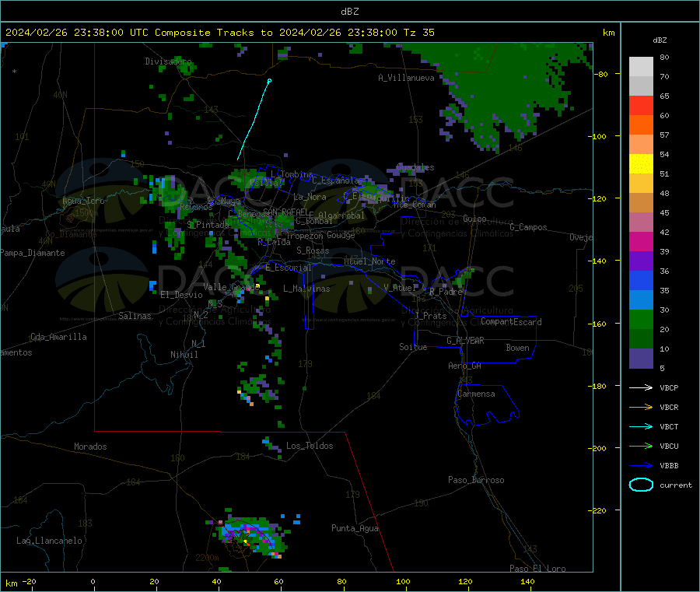Click the cyan track endpoint circle marker

[269, 81]
